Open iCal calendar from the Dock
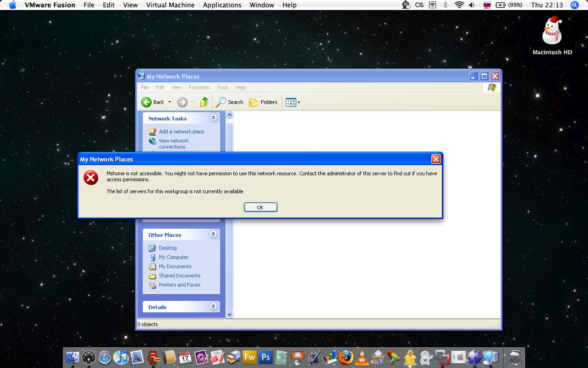This screenshot has width=588, height=368. point(185,357)
